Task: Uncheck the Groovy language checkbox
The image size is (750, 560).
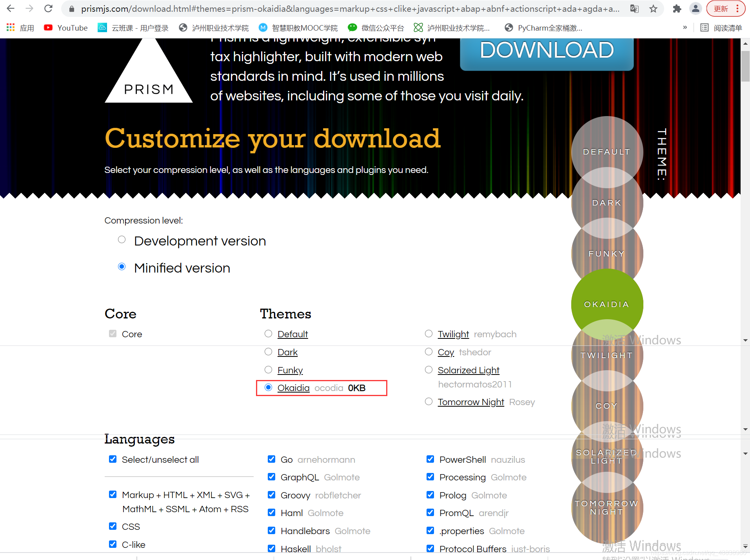Action: pyautogui.click(x=271, y=495)
